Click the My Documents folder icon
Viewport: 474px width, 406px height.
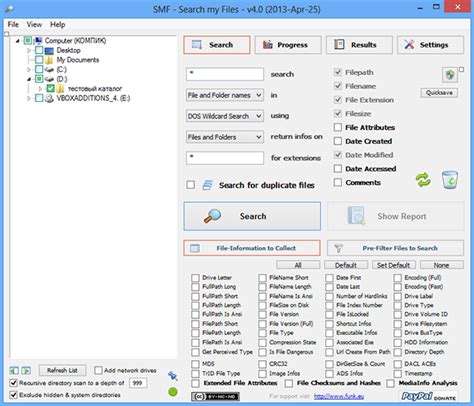tap(49, 60)
